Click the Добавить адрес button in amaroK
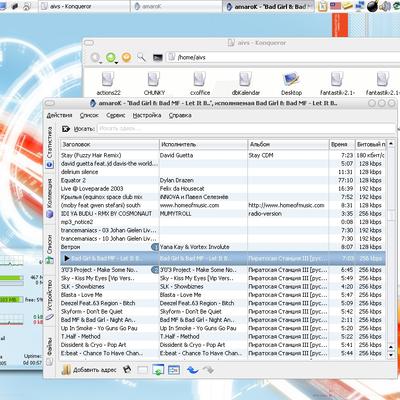This screenshot has height=400, width=400. tap(89, 370)
